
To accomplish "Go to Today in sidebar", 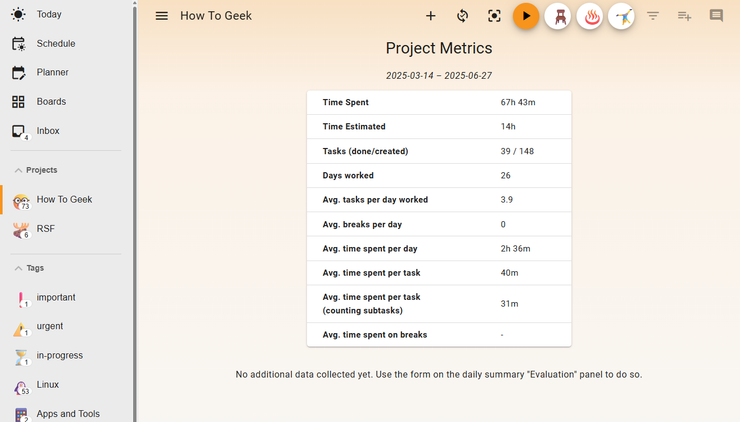I will [x=49, y=14].
